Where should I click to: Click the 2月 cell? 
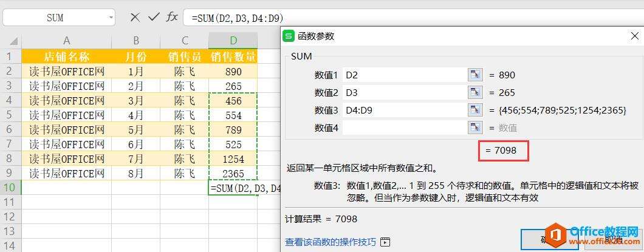pos(136,86)
